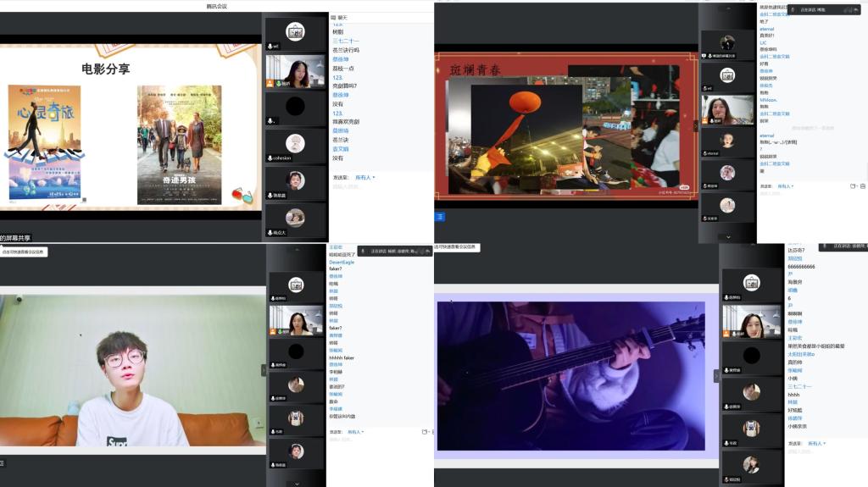
Task: Click the speaking-indicator bar atop the guitar meeting chat
Action: (x=843, y=246)
